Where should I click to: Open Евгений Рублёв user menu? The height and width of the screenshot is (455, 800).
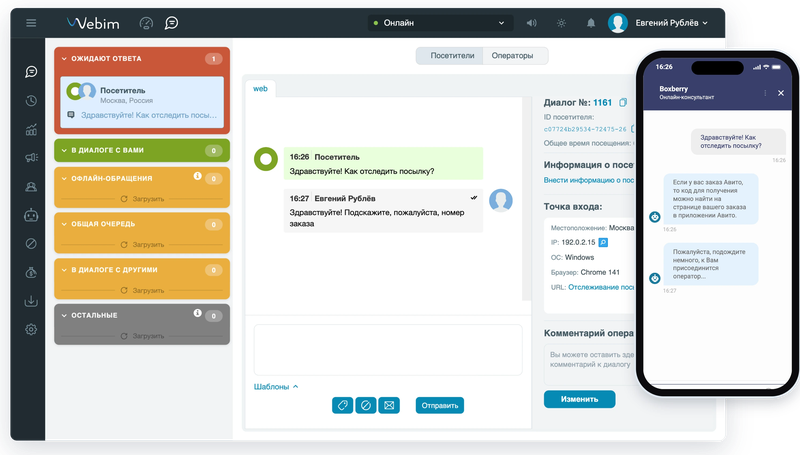(658, 23)
